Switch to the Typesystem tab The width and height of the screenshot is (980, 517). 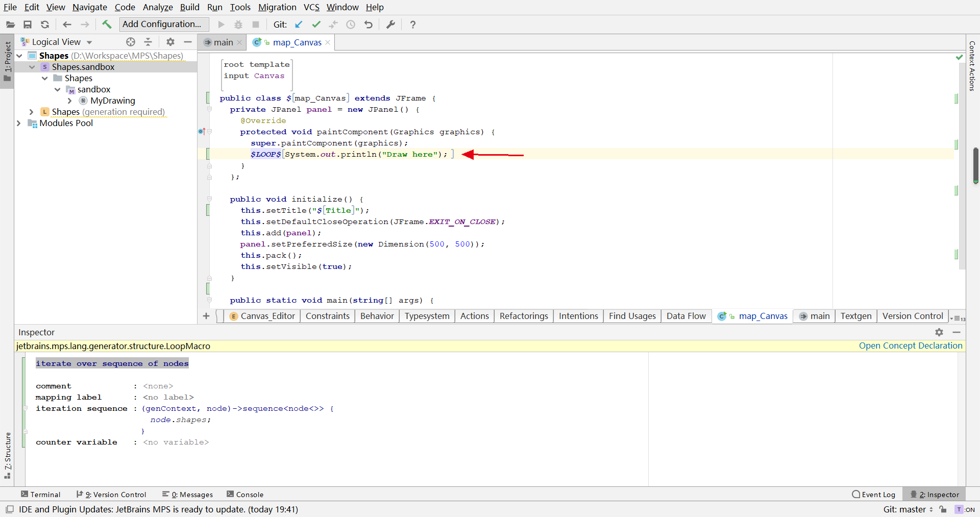(x=427, y=316)
